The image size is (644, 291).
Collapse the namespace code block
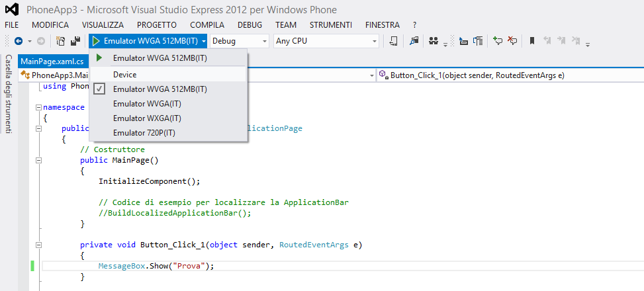tap(38, 108)
